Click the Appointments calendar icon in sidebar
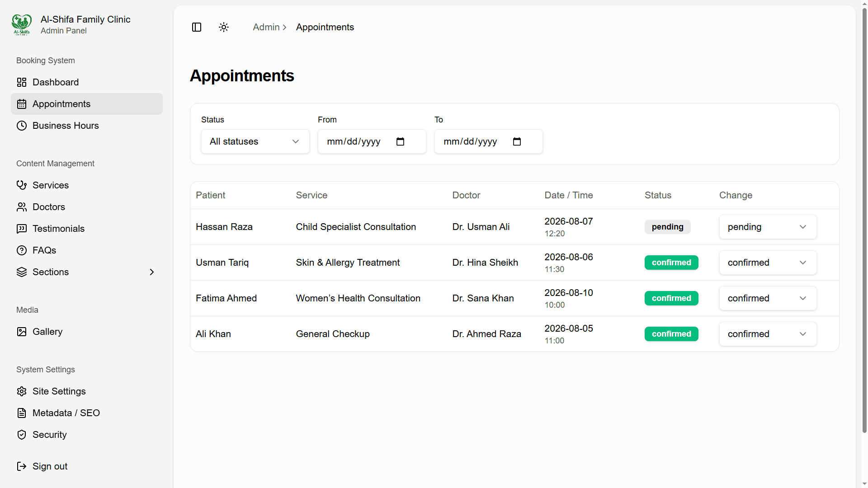This screenshot has width=868, height=488. [x=22, y=104]
